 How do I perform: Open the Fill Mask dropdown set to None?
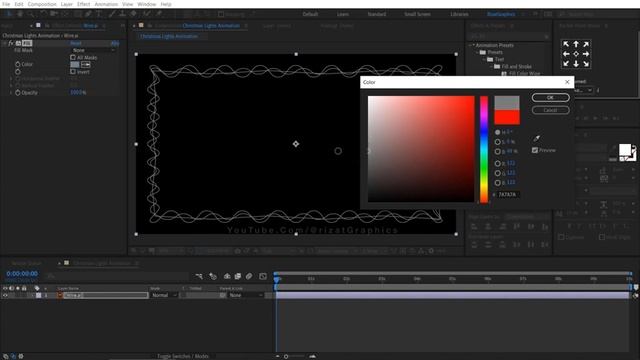pyautogui.click(x=93, y=50)
